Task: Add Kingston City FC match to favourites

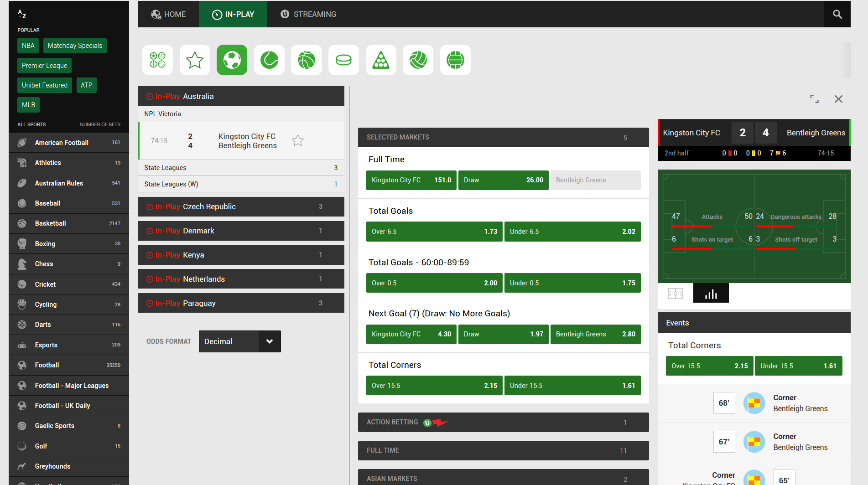Action: click(x=298, y=141)
